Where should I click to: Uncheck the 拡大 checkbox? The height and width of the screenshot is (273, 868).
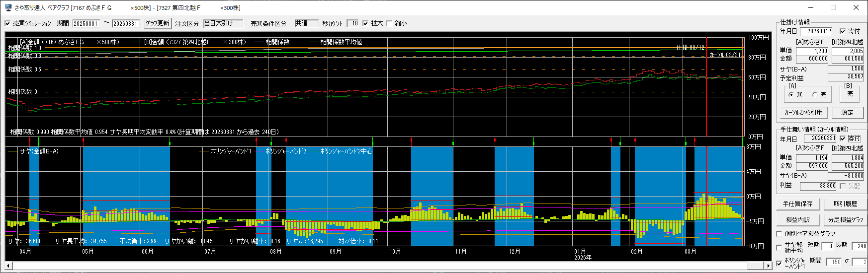pos(365,23)
